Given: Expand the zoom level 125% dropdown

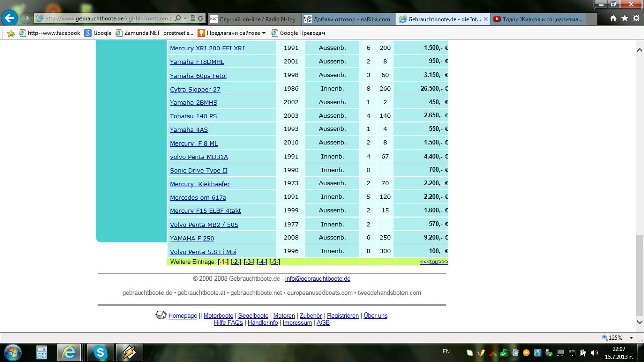Looking at the screenshot, I should [631, 338].
